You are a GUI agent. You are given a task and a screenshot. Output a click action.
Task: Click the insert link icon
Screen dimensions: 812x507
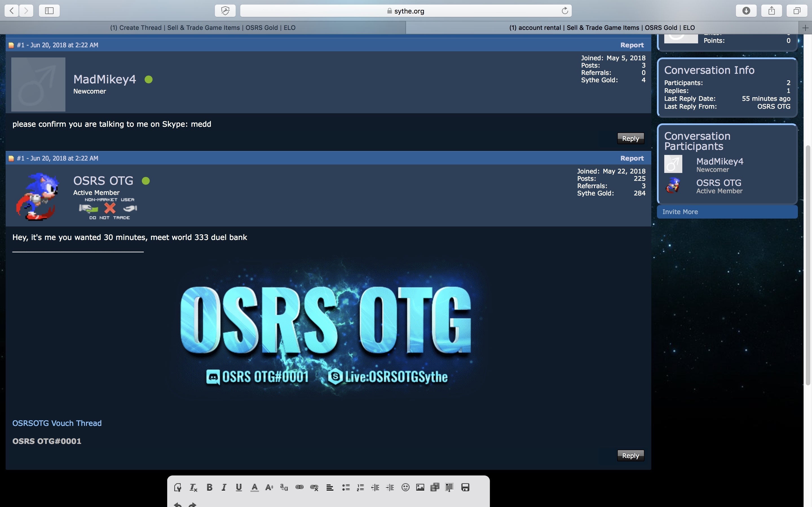[x=299, y=487]
